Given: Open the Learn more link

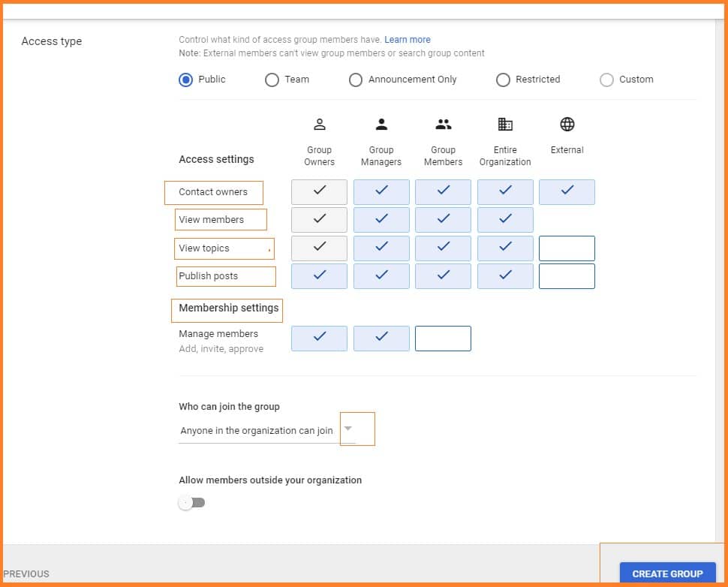Looking at the screenshot, I should click(x=408, y=40).
